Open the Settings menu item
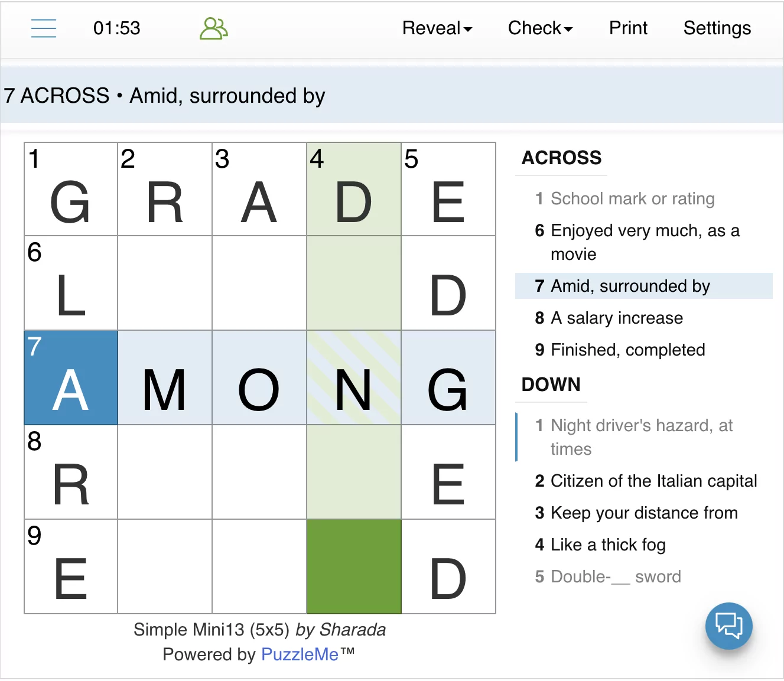 (717, 28)
